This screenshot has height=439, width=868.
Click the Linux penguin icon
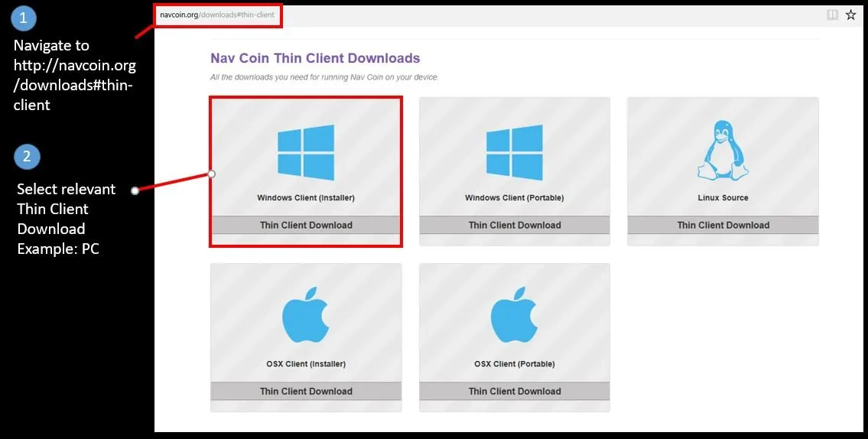(x=723, y=151)
